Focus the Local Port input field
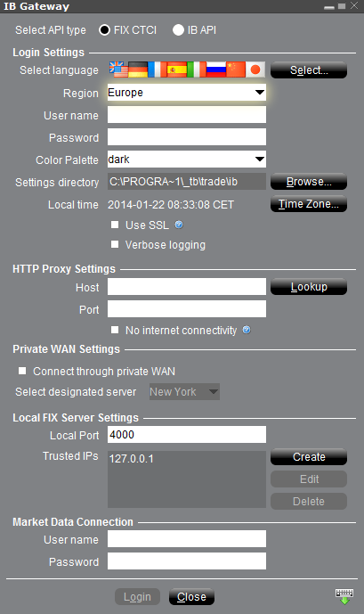The width and height of the screenshot is (364, 614). pos(187,435)
